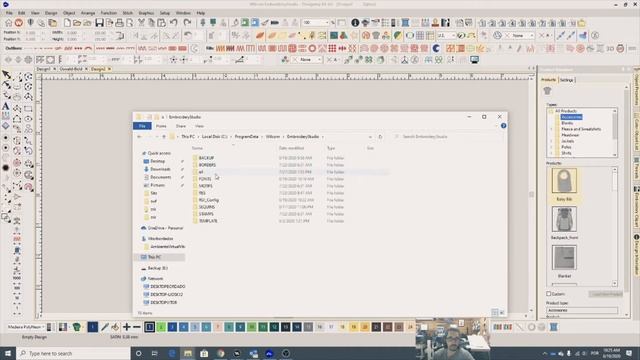Click the Print icon in main toolbar

119,22
